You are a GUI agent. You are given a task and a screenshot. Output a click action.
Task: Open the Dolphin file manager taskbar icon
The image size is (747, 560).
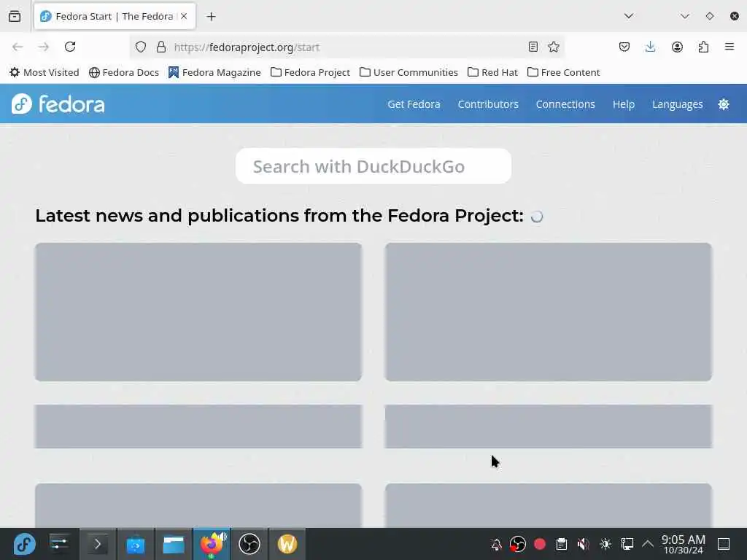(174, 544)
